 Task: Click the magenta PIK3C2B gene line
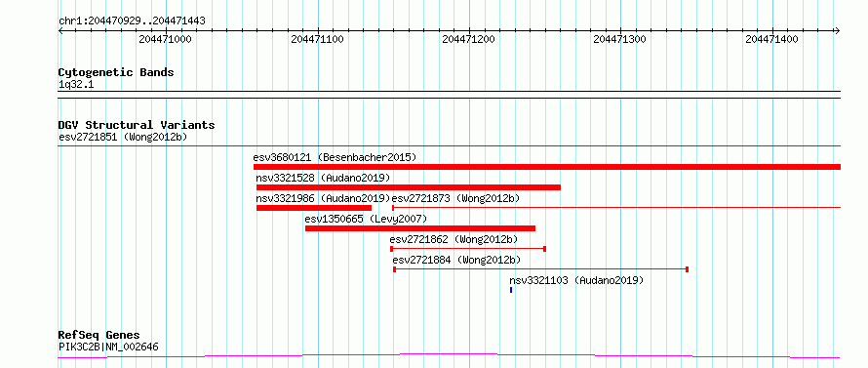coord(449,355)
